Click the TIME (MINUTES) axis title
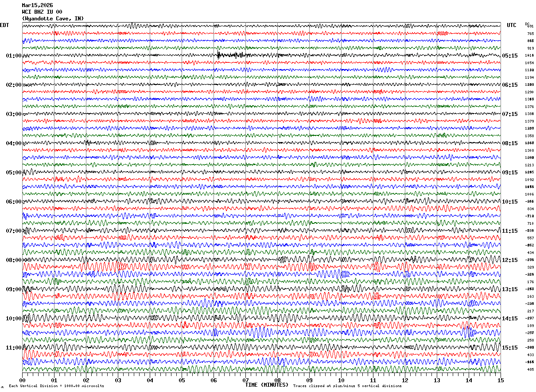Image resolution: width=536 pixels, height=392 pixels. coord(267,385)
